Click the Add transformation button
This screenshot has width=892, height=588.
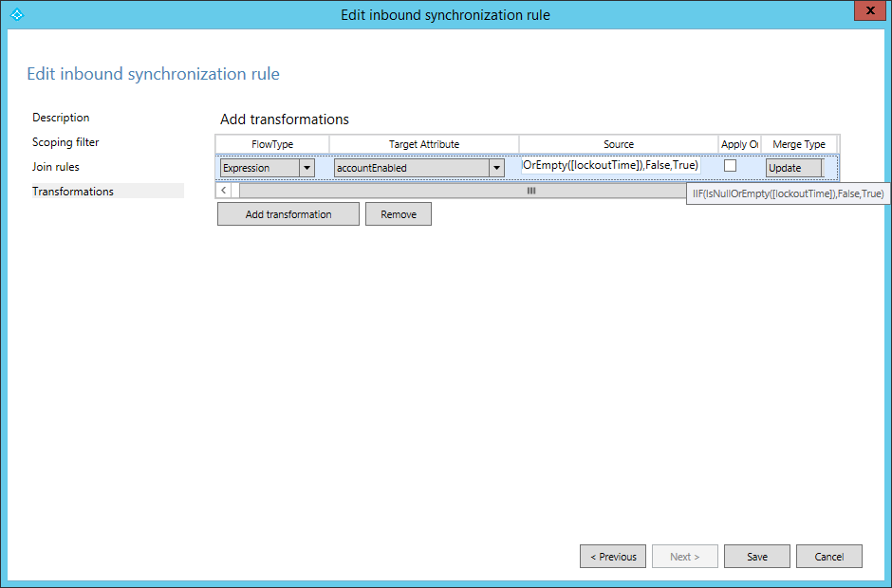pos(288,214)
